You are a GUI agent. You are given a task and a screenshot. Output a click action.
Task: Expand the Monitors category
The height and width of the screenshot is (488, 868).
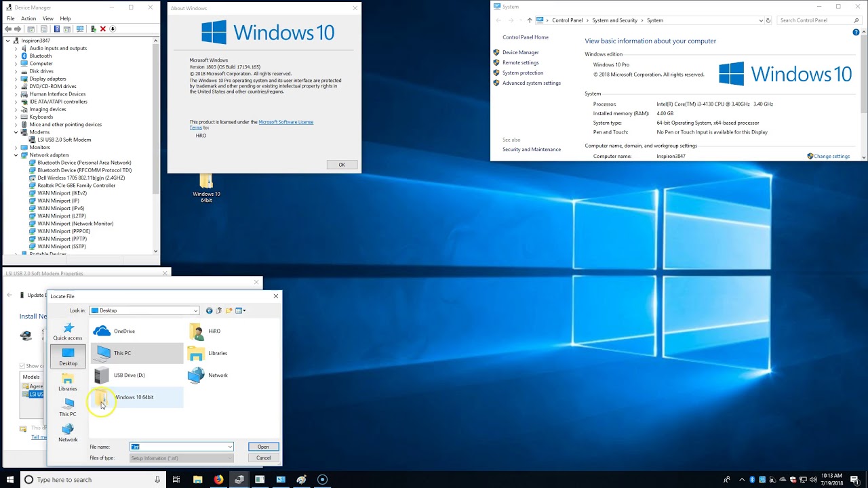pos(16,147)
